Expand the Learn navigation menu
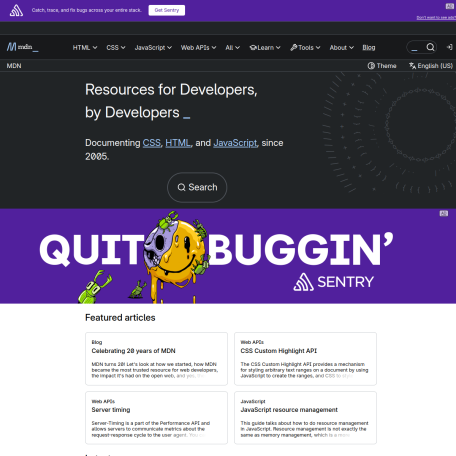This screenshot has height=456, width=456. click(x=265, y=48)
